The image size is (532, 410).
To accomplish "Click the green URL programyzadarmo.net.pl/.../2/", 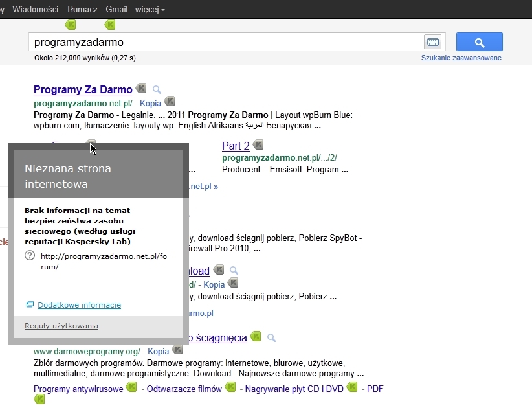I will (280, 158).
